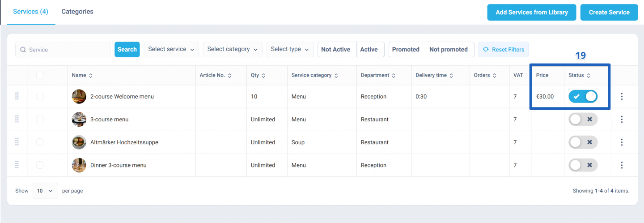Tick checkbox for Altmärker Hochzeitssuppe row

pyautogui.click(x=40, y=142)
